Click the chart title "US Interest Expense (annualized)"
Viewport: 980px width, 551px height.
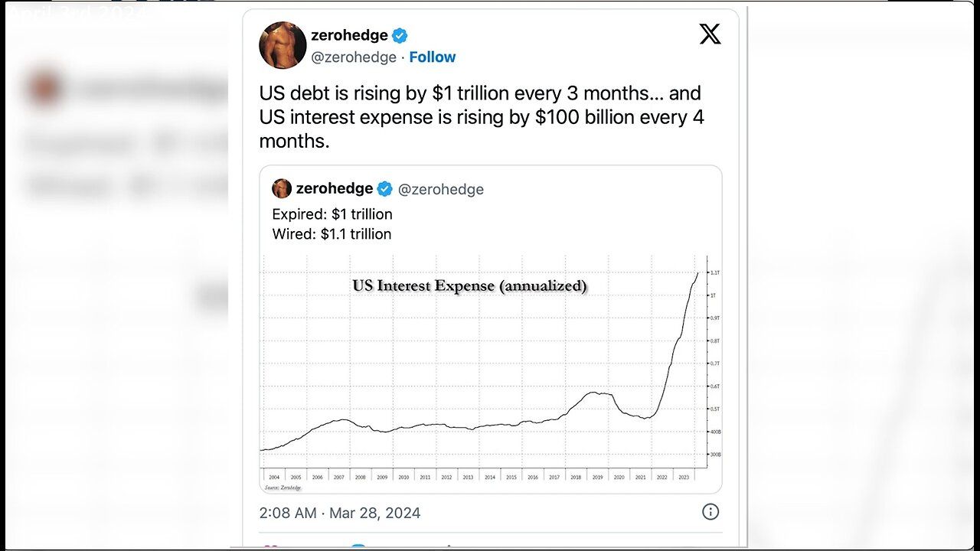(469, 285)
